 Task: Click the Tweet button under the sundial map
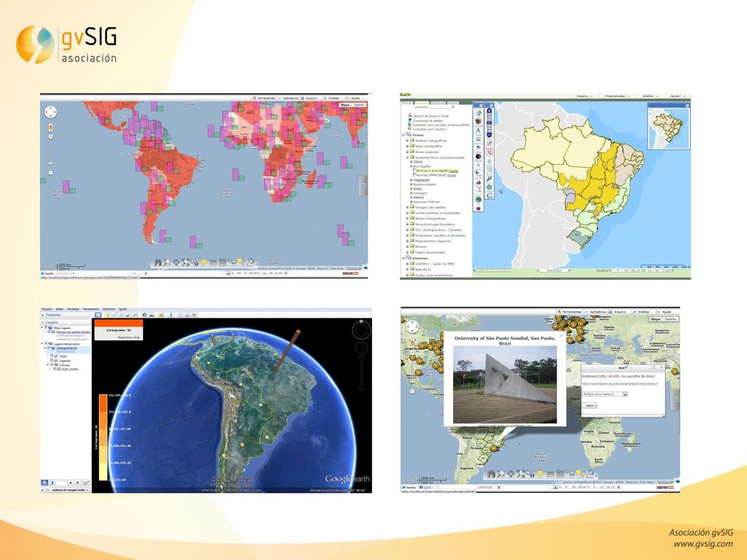[x=409, y=487]
